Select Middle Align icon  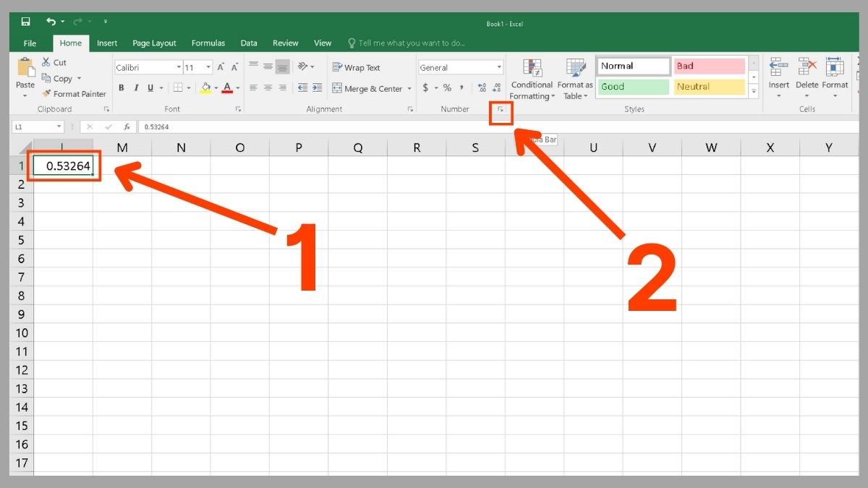coord(268,66)
